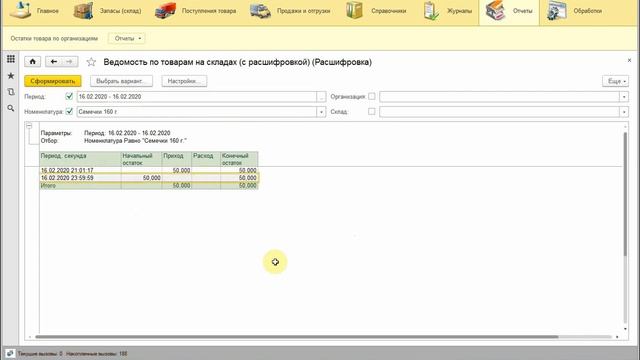Click the Организация input field
The image size is (640, 360).
pos(499,97)
